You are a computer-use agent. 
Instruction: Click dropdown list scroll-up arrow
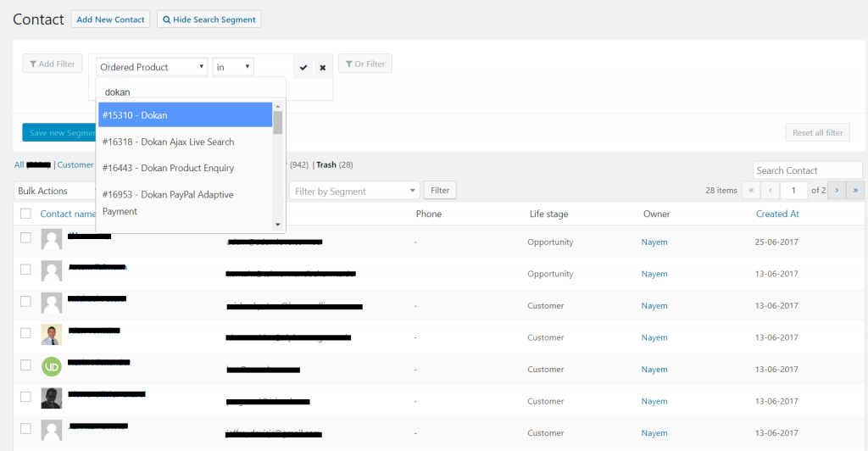[x=278, y=106]
